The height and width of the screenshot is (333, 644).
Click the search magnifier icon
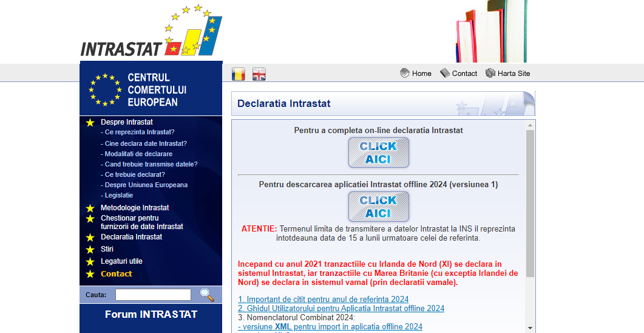pos(207,295)
